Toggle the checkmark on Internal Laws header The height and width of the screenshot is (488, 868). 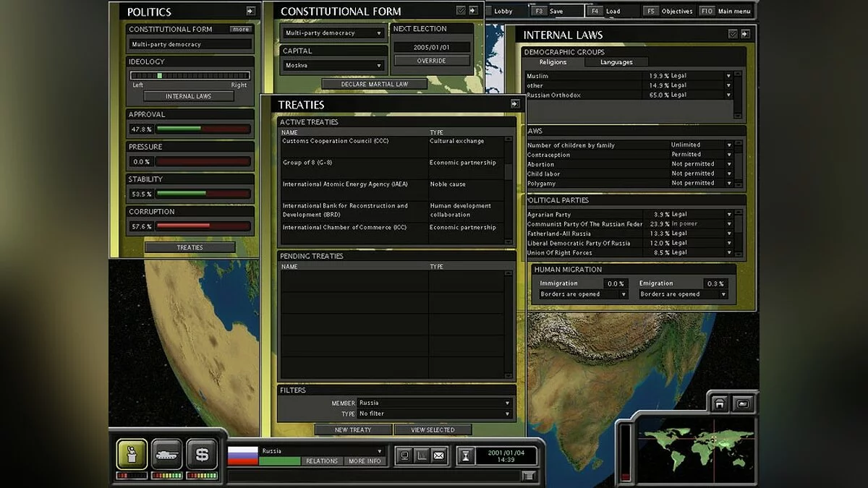pos(733,34)
